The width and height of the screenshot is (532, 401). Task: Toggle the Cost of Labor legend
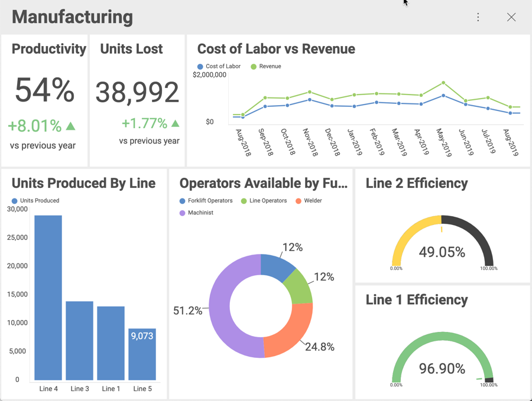pos(219,66)
